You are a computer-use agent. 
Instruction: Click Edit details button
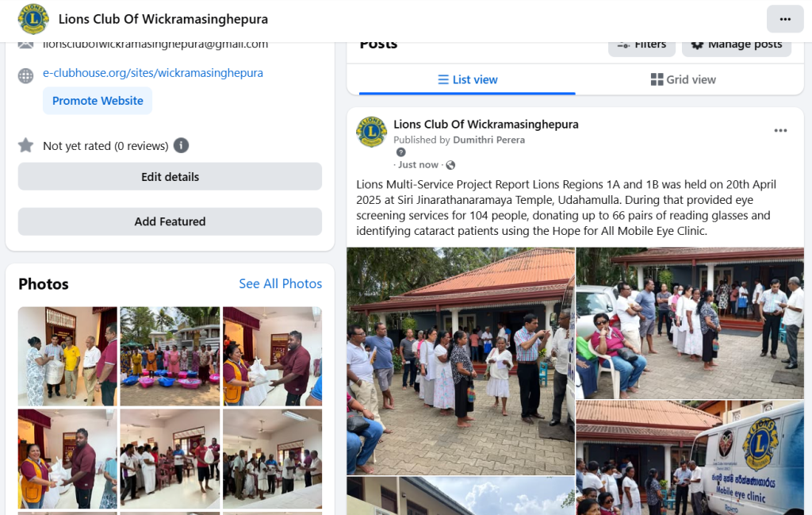[x=170, y=177]
